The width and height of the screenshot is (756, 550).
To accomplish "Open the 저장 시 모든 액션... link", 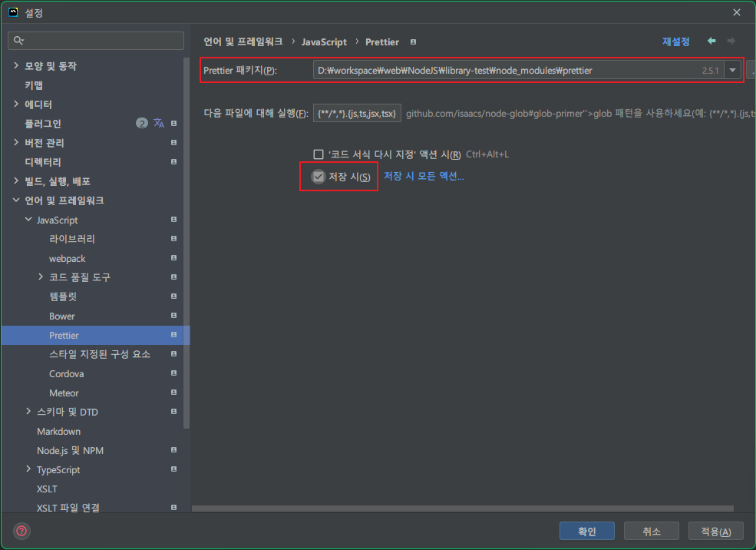I will (x=424, y=177).
